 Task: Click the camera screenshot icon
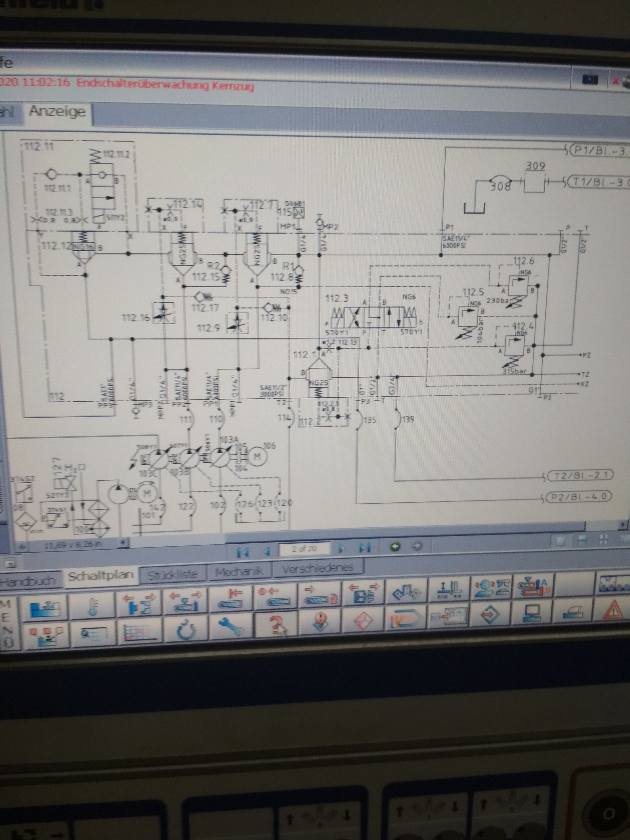(x=590, y=79)
